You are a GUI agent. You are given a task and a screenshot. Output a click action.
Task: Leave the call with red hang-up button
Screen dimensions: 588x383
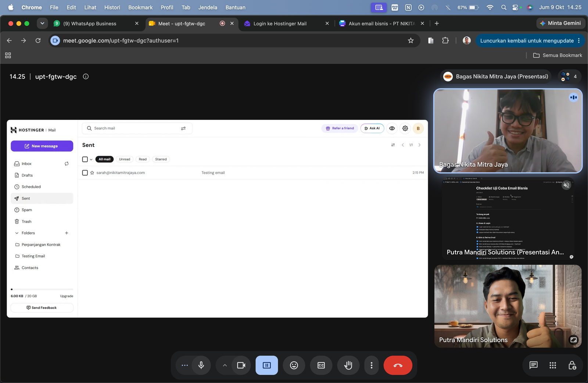click(398, 365)
